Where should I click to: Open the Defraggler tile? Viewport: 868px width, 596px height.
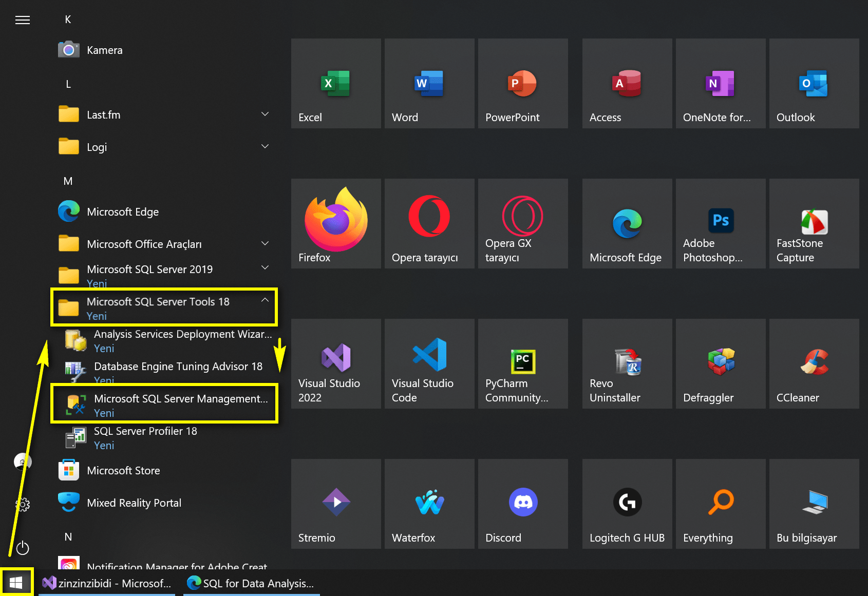(x=721, y=363)
